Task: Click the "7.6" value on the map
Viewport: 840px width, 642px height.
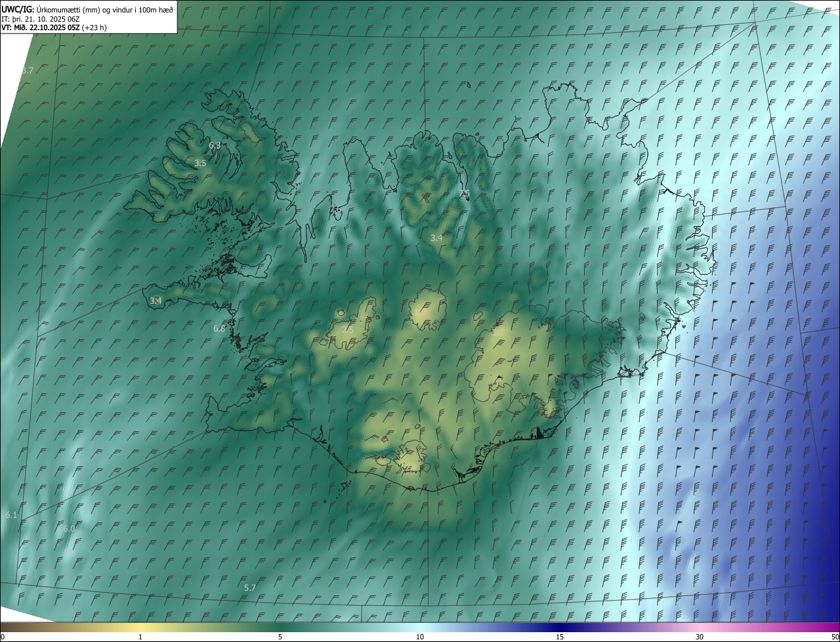Action: (x=336, y=209)
